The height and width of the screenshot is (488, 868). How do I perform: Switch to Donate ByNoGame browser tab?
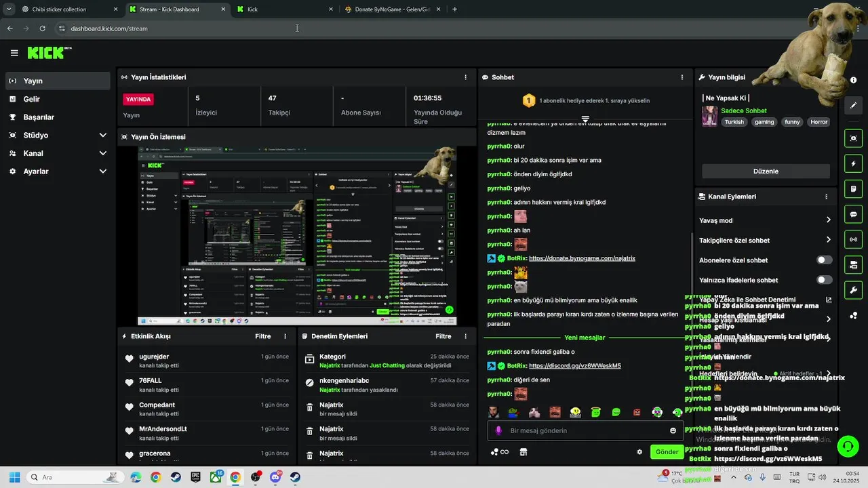pyautogui.click(x=391, y=9)
